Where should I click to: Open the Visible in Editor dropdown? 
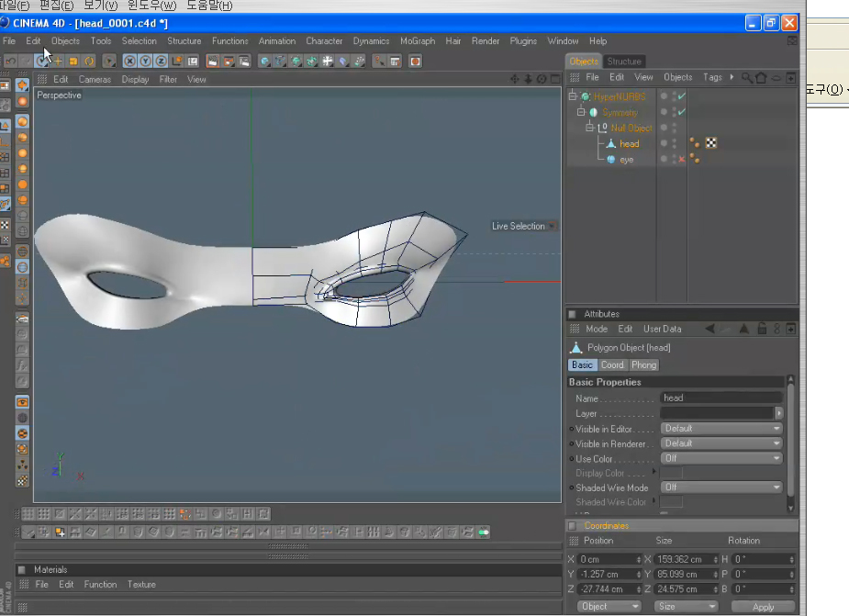(x=721, y=429)
